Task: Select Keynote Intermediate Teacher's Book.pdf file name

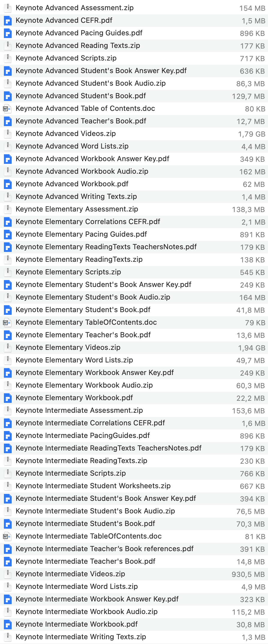Action: (x=85, y=561)
